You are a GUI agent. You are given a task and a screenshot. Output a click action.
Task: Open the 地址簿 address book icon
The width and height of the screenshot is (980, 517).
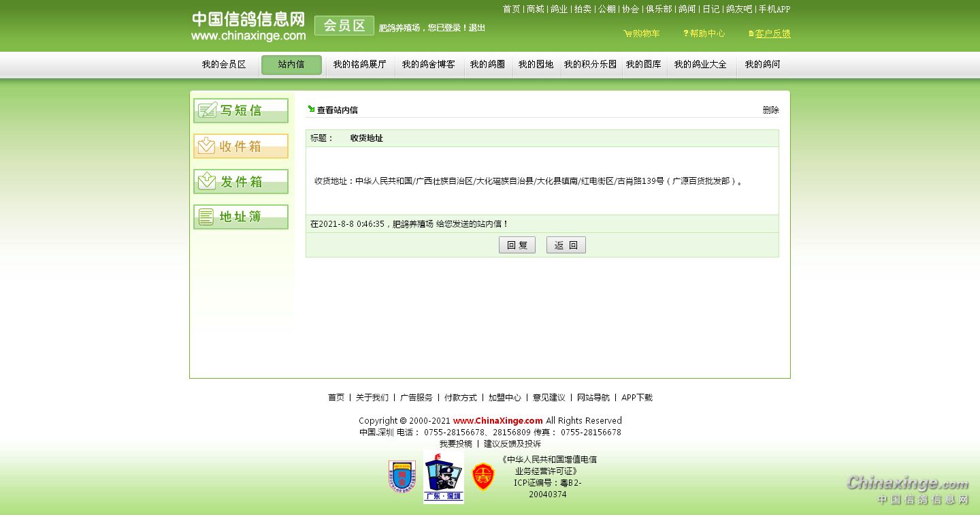pyautogui.click(x=241, y=217)
